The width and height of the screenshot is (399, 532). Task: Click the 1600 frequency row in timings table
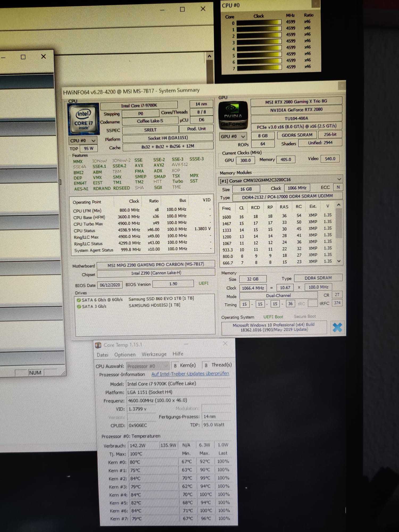(x=277, y=216)
